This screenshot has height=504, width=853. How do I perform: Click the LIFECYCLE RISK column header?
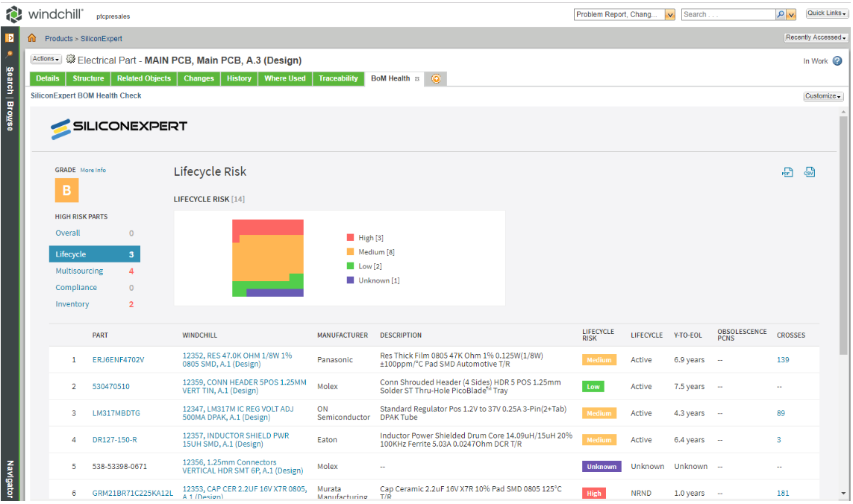(x=598, y=335)
